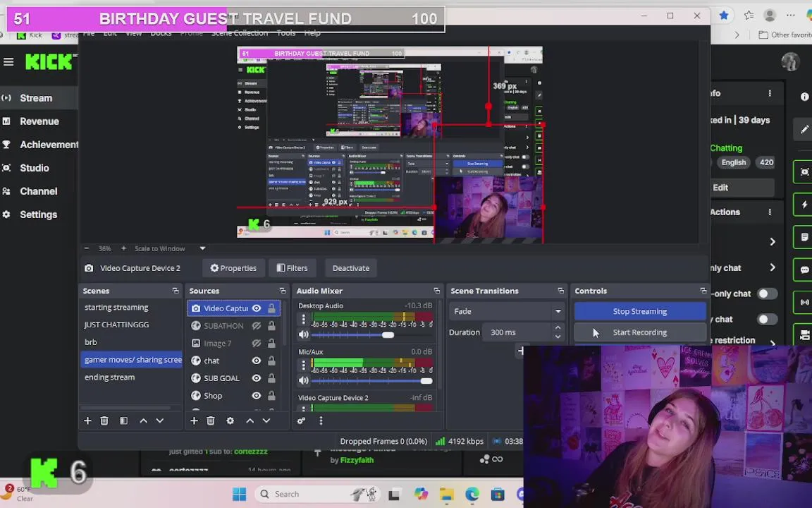Open source Filters button
This screenshot has height=508, width=812.
pyautogui.click(x=293, y=268)
